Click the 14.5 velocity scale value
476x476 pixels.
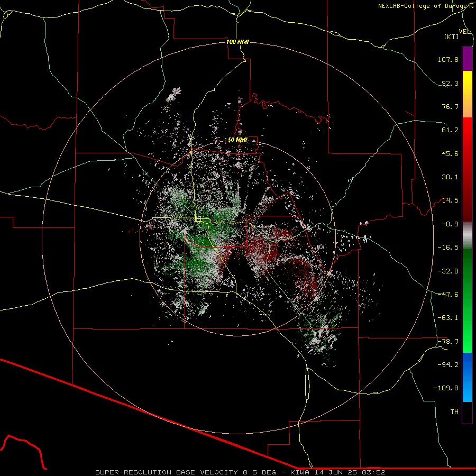(x=450, y=200)
